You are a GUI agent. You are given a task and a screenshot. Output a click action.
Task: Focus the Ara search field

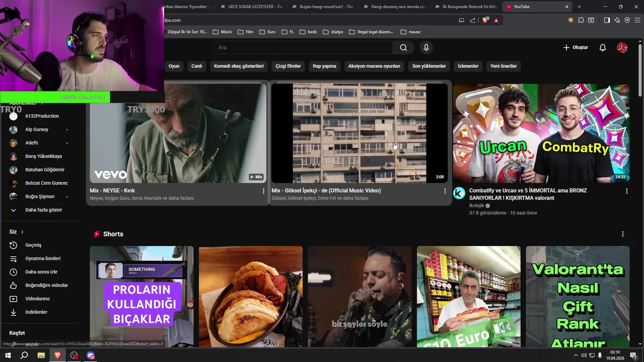coord(303,47)
